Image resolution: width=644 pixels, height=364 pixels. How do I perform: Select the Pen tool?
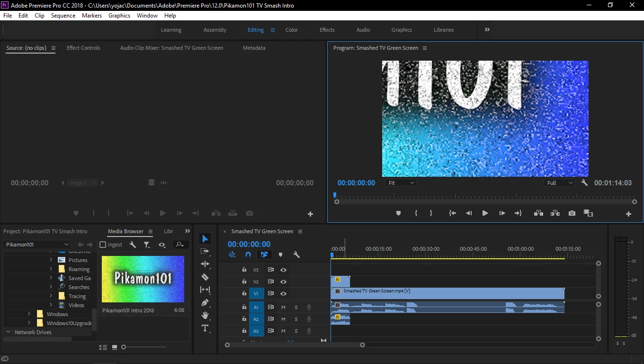[x=205, y=302]
